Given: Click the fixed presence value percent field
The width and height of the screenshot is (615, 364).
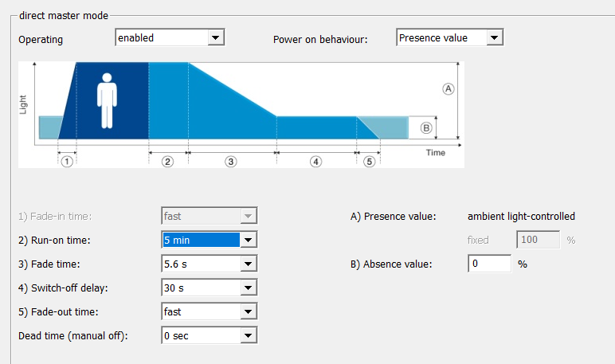Looking at the screenshot, I should pyautogui.click(x=538, y=240).
